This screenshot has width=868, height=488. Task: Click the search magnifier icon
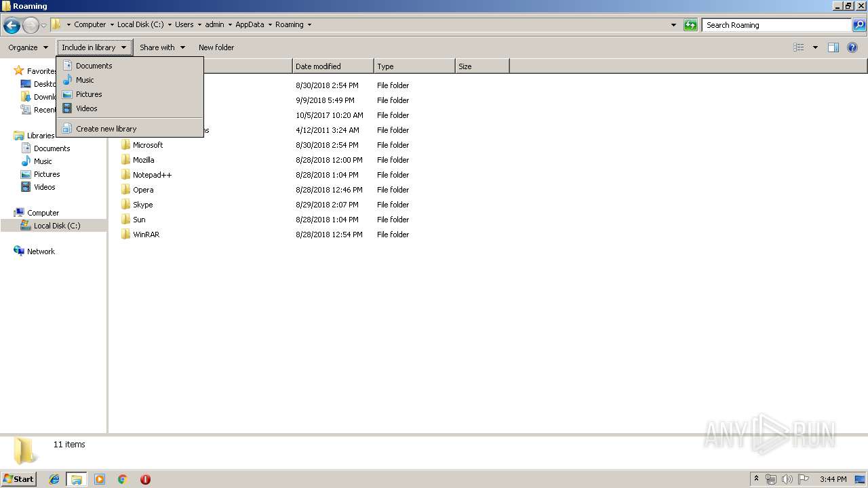859,25
